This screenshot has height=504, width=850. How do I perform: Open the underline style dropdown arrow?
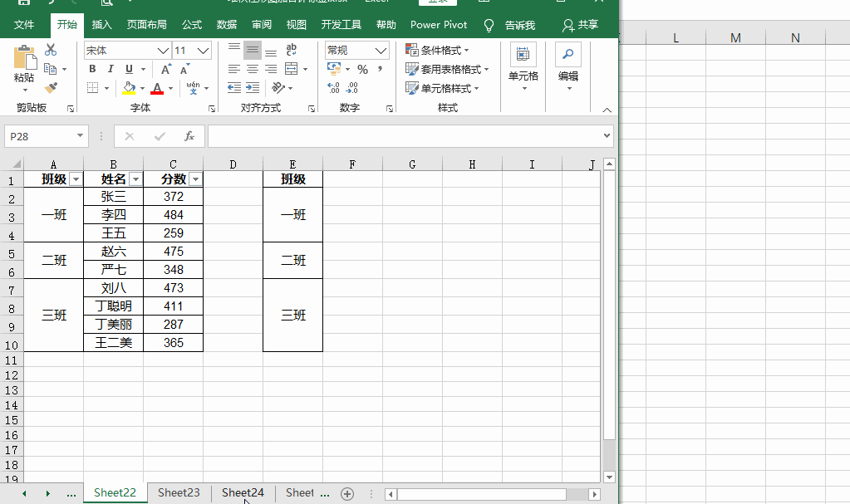pyautogui.click(x=143, y=70)
